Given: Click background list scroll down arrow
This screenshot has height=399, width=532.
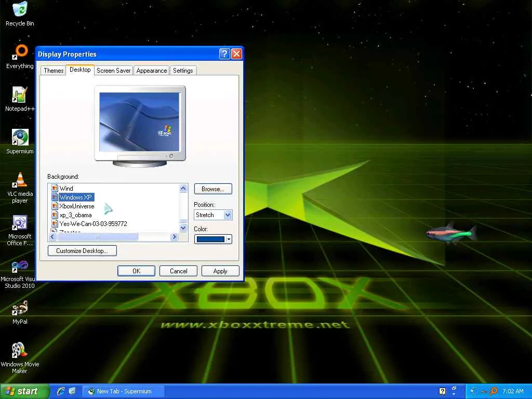Looking at the screenshot, I should (183, 228).
